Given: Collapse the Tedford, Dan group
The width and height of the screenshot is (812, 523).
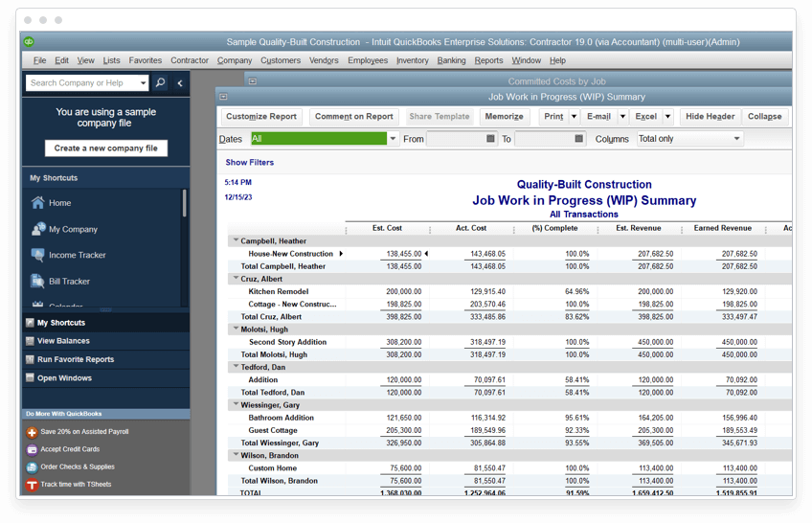Looking at the screenshot, I should click(x=236, y=366).
